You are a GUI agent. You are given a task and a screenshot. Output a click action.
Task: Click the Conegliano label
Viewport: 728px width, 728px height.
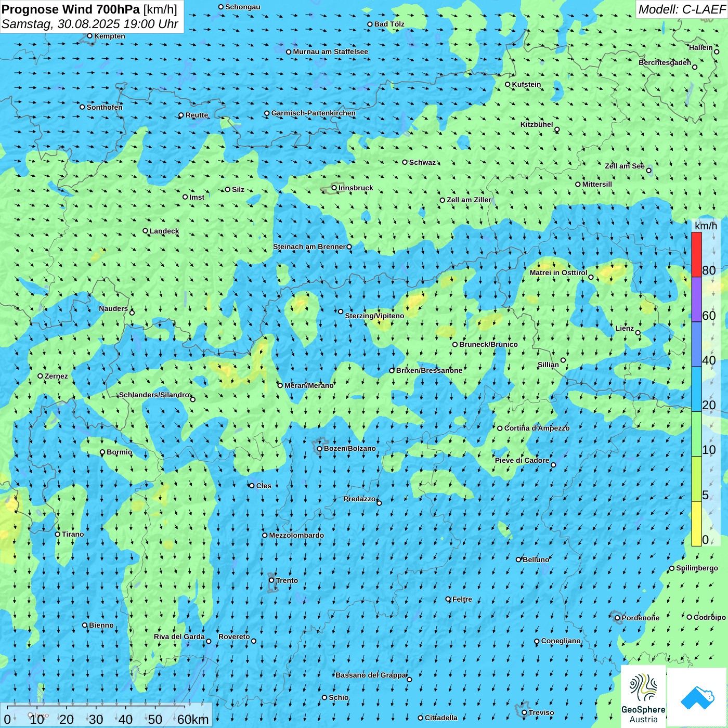pos(561,641)
